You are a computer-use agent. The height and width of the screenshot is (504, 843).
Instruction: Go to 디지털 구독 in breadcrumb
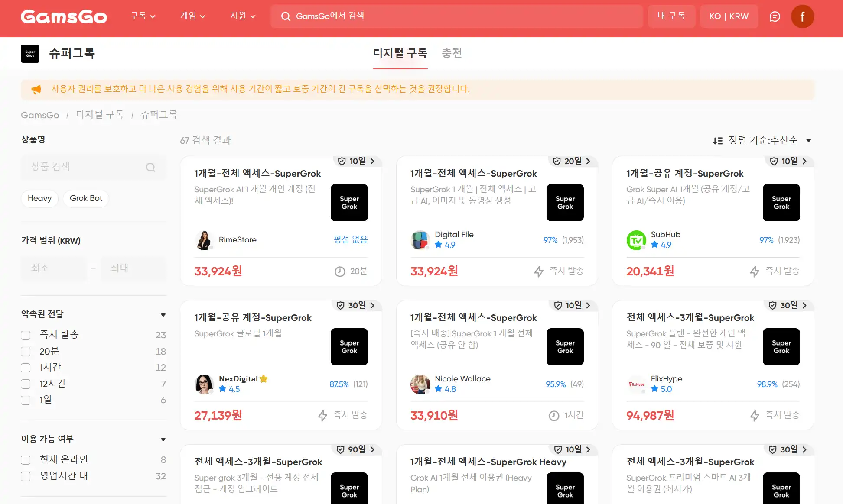tap(100, 115)
